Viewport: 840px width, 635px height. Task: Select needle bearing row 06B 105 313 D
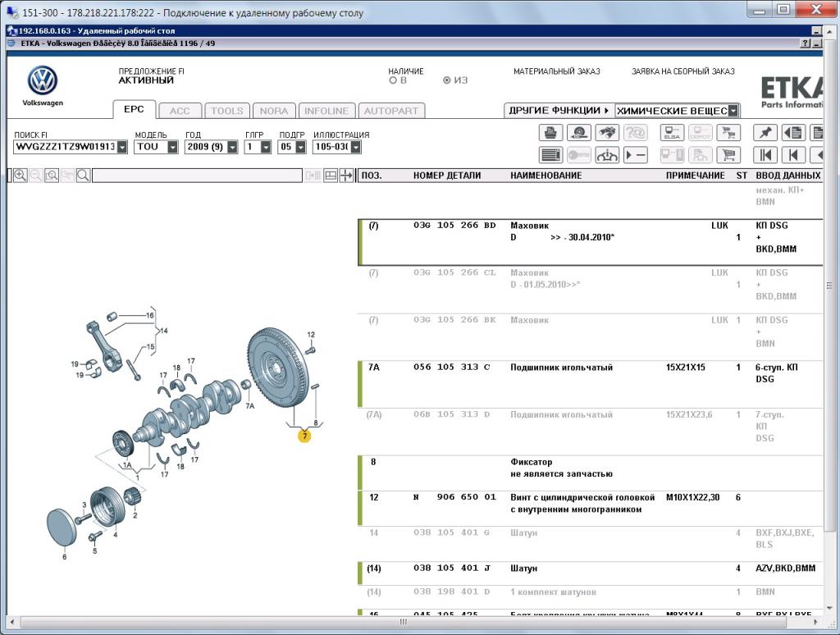590,432
